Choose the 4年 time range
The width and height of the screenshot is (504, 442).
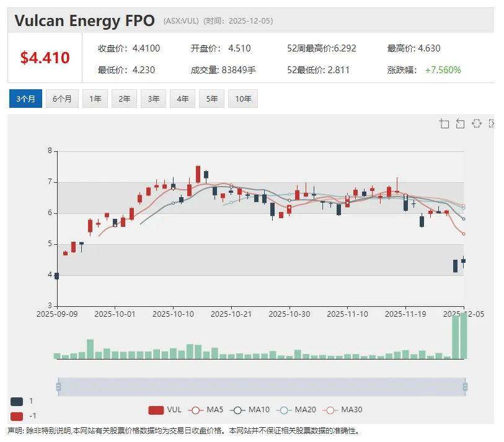182,99
